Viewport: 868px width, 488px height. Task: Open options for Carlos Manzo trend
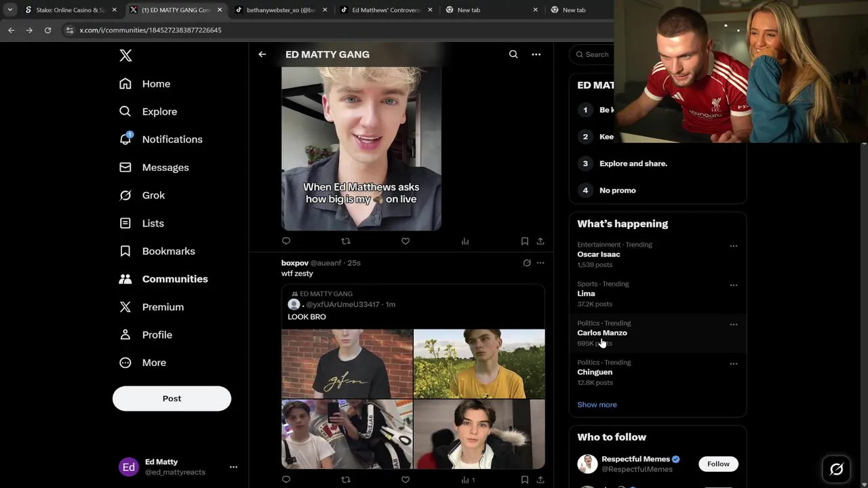coord(733,325)
